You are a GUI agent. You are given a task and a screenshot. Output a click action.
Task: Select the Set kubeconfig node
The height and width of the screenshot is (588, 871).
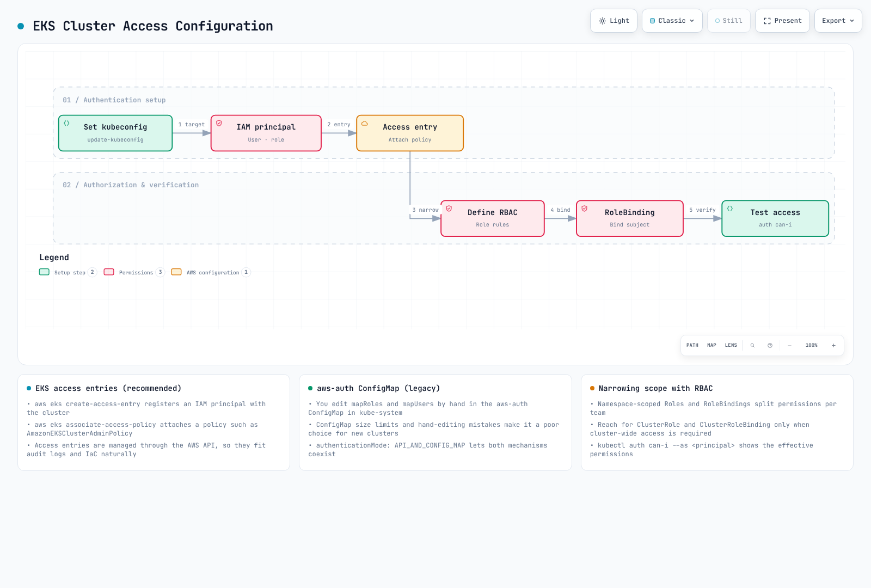[x=115, y=133]
